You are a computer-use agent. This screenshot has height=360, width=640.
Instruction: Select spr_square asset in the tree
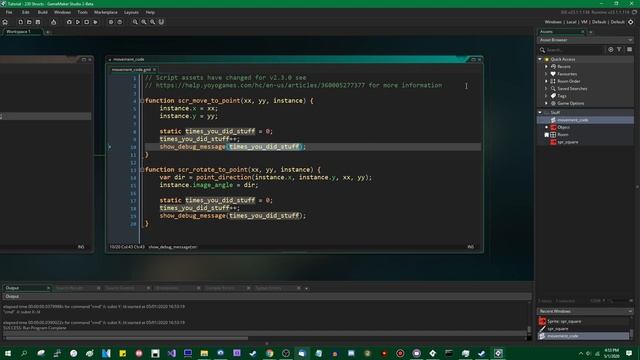[567, 142]
